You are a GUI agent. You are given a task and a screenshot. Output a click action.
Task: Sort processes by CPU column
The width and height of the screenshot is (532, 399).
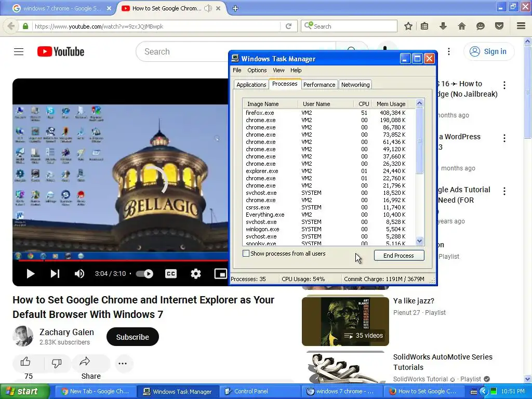[363, 104]
